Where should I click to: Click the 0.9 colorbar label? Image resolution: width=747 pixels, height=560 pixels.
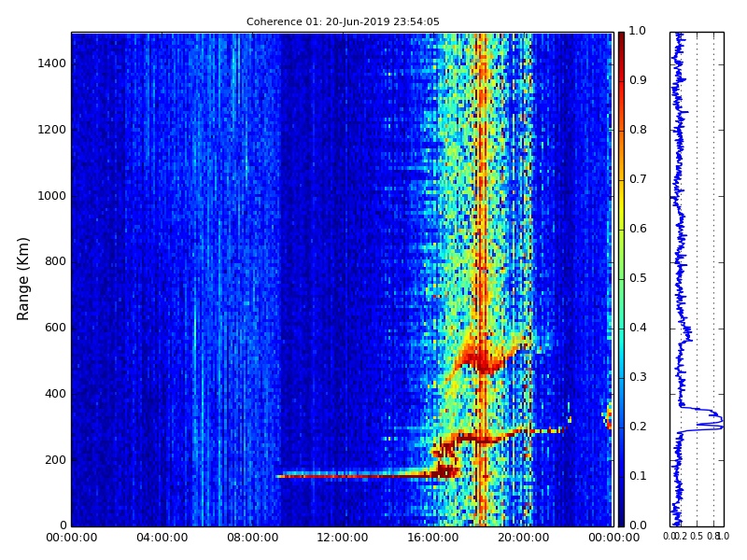pos(638,80)
